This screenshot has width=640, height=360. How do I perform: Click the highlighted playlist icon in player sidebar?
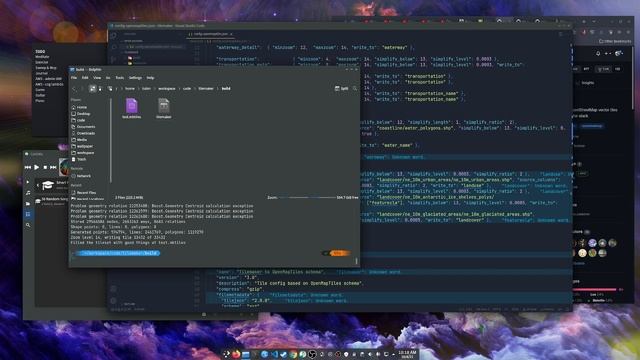[28, 214]
